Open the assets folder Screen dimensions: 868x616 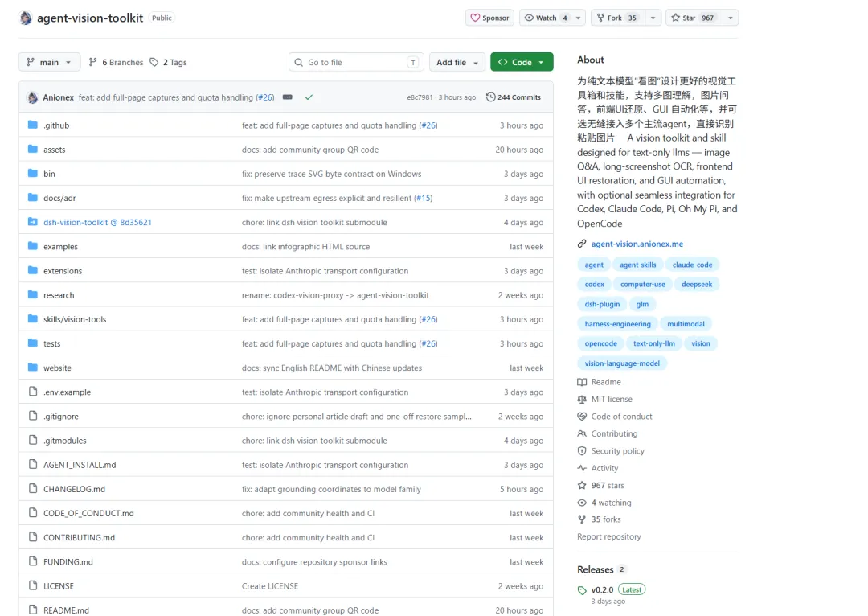tap(55, 150)
